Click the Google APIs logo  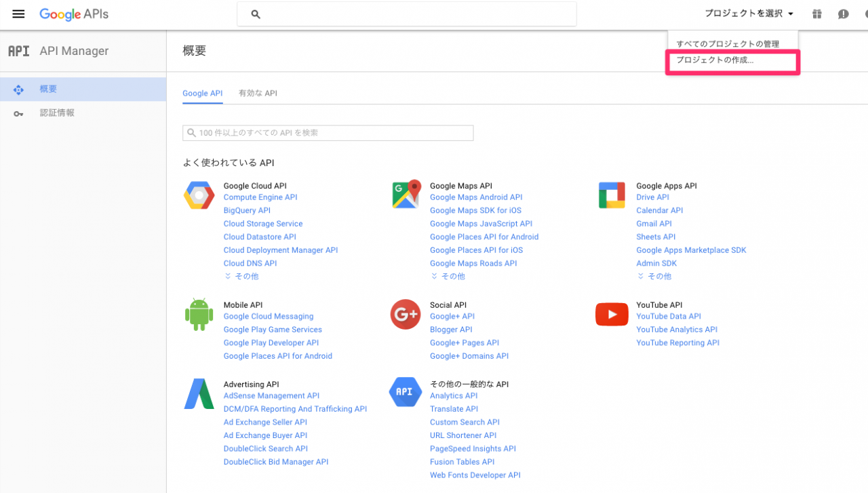pos(74,14)
